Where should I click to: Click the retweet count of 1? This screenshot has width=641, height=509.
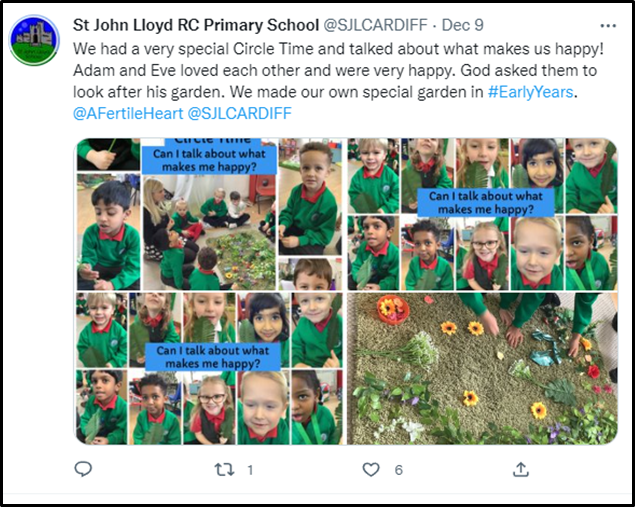tap(250, 470)
